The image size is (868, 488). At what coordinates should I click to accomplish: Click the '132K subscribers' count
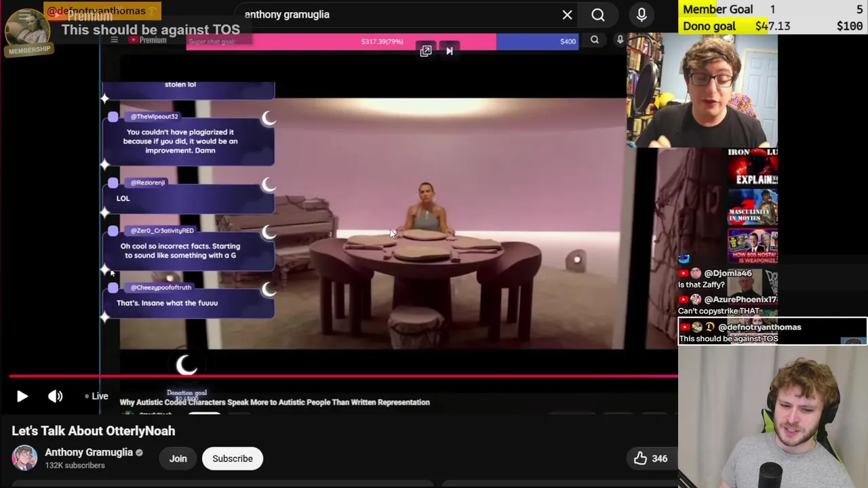tap(75, 466)
